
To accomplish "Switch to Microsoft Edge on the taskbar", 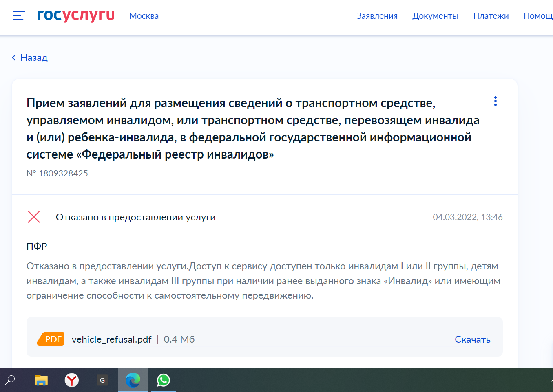I will click(x=133, y=380).
